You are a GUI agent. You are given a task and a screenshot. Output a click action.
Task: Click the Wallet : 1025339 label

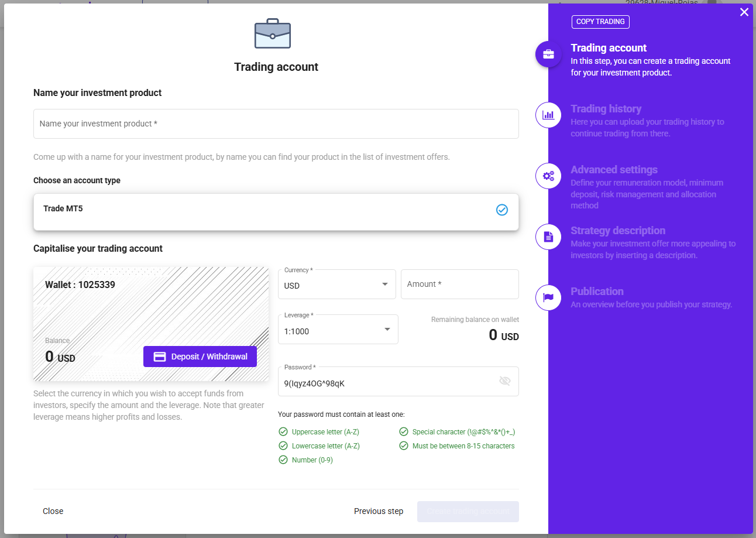(80, 285)
